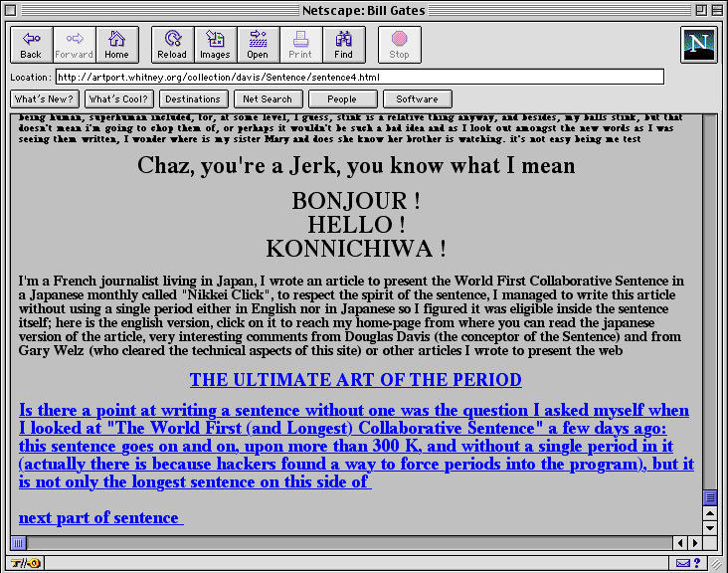This screenshot has height=573, width=728.
Task: Click the vertical scrollbar up arrow
Action: click(710, 513)
